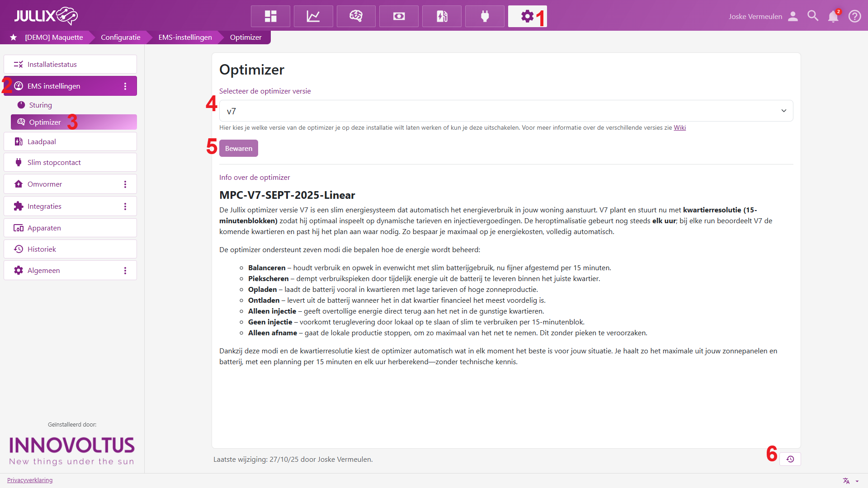Click the search magnifier icon

(813, 16)
